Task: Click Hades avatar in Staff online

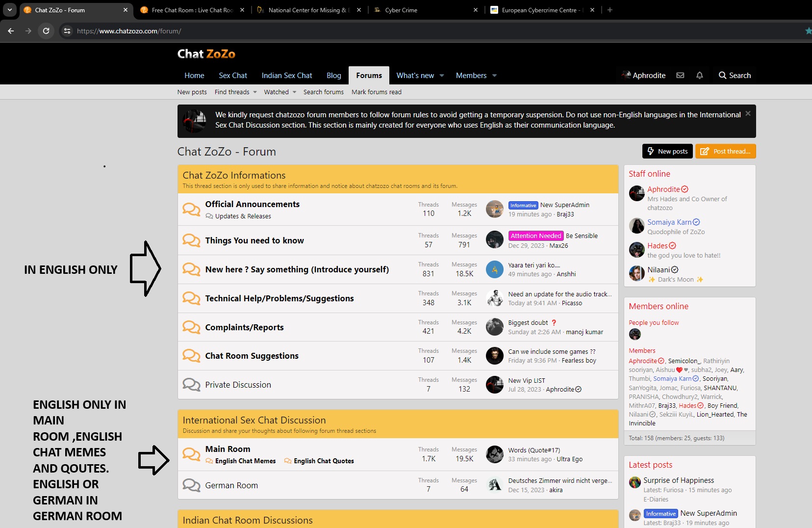Action: click(637, 250)
